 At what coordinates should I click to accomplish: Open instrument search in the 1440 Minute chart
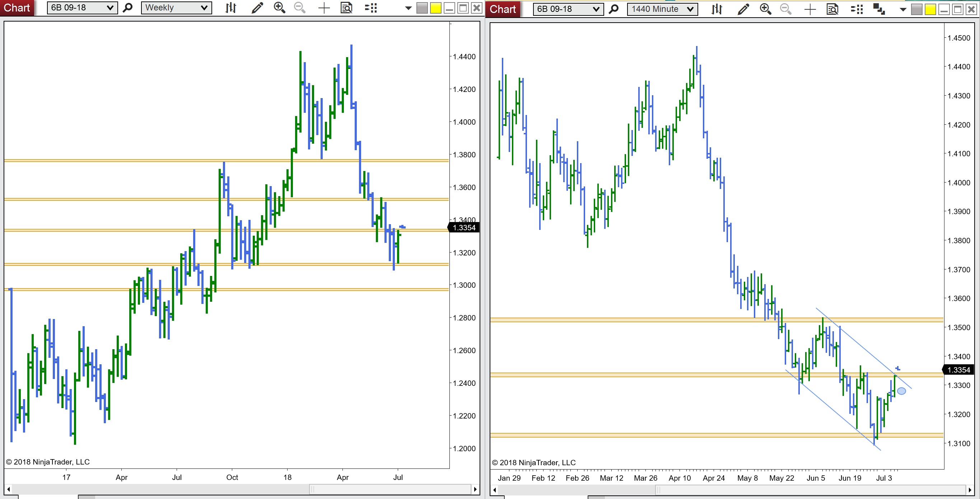613,9
